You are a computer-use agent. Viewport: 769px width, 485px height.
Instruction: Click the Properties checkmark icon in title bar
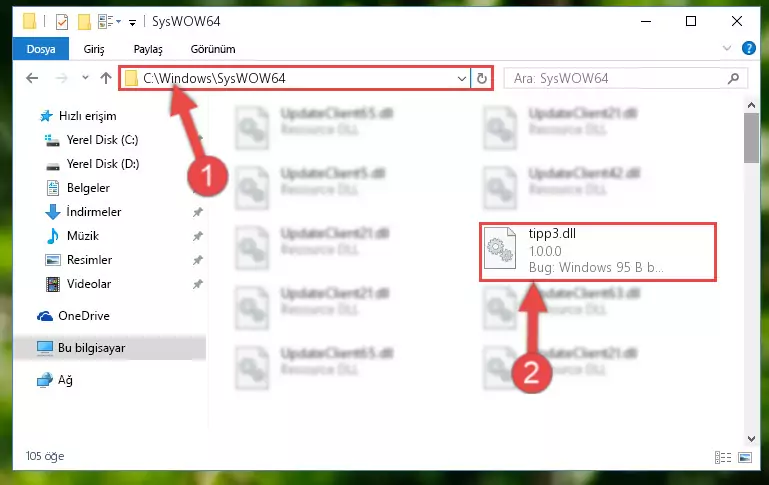click(62, 22)
